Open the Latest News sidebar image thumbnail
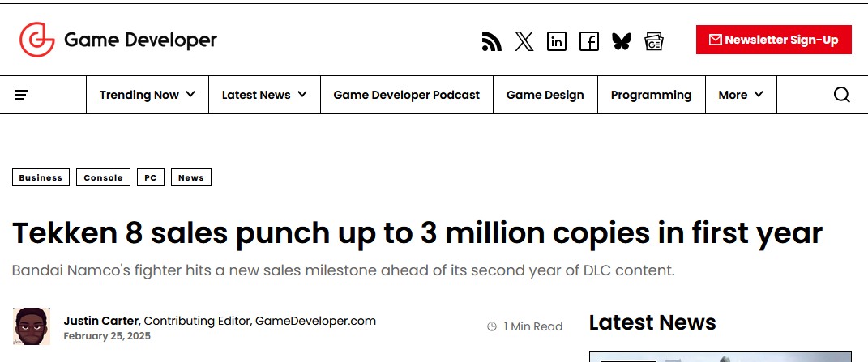Image resolution: width=868 pixels, height=362 pixels. pos(720,356)
